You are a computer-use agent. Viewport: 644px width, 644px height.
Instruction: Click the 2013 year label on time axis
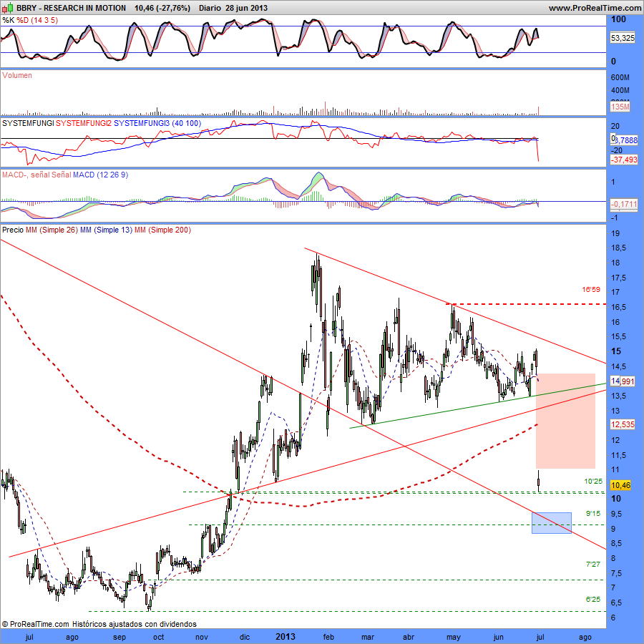(286, 637)
